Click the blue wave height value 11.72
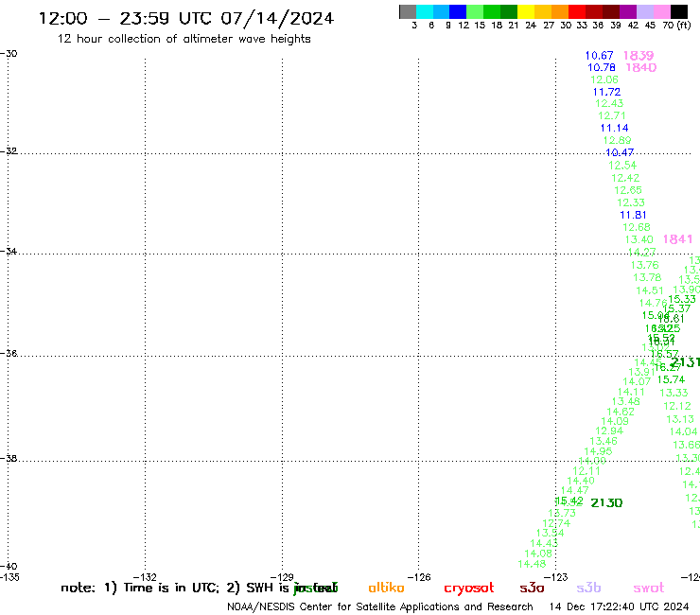This screenshot has width=700, height=615. click(x=606, y=92)
